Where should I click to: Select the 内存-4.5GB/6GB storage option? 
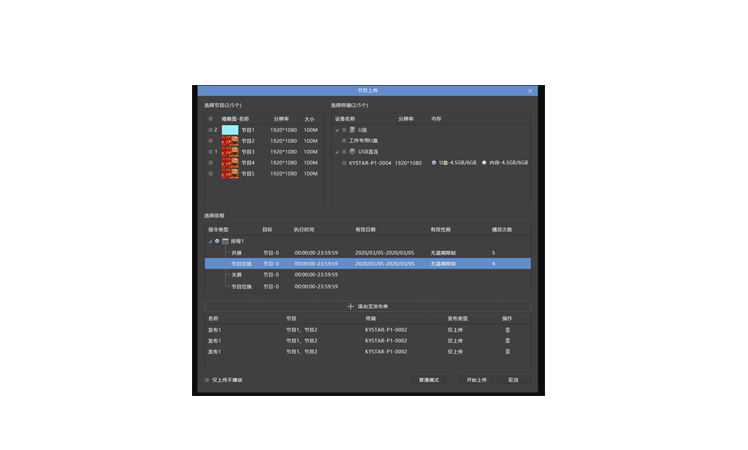coord(484,162)
